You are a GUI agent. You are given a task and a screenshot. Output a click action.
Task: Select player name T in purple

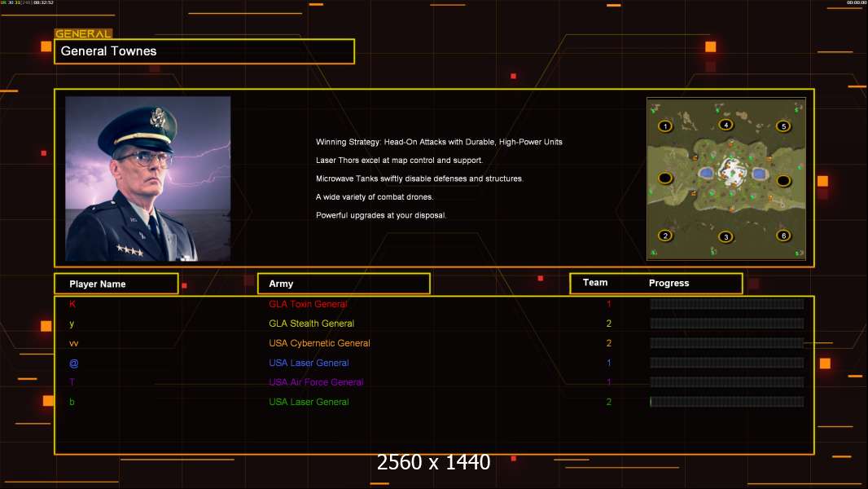pyautogui.click(x=72, y=382)
